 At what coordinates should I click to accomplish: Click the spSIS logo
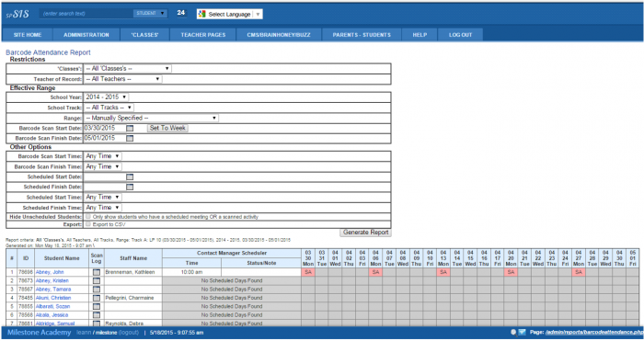[x=17, y=14]
